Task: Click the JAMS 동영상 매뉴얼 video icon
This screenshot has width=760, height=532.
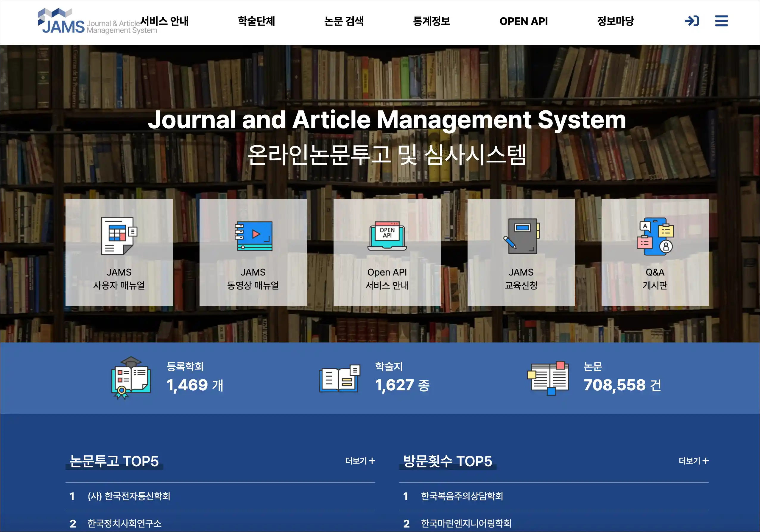Action: pos(253,236)
